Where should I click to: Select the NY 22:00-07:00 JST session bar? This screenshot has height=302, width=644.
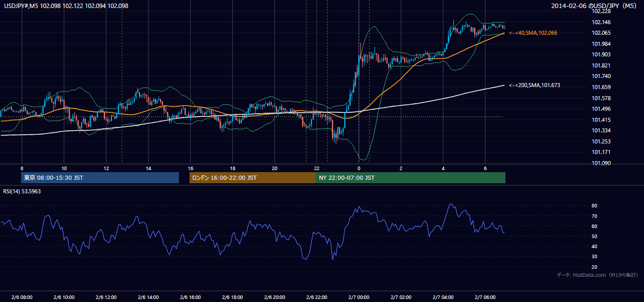[x=411, y=178]
